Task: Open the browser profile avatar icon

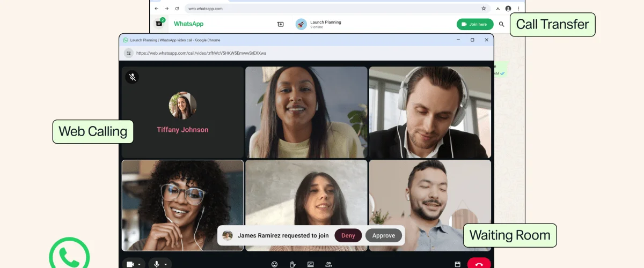Action: pyautogui.click(x=508, y=9)
